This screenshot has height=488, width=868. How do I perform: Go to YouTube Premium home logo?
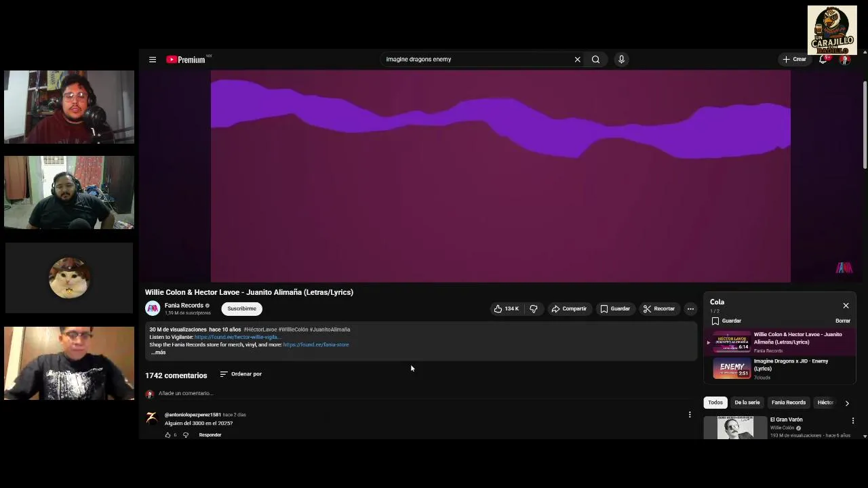(x=186, y=60)
